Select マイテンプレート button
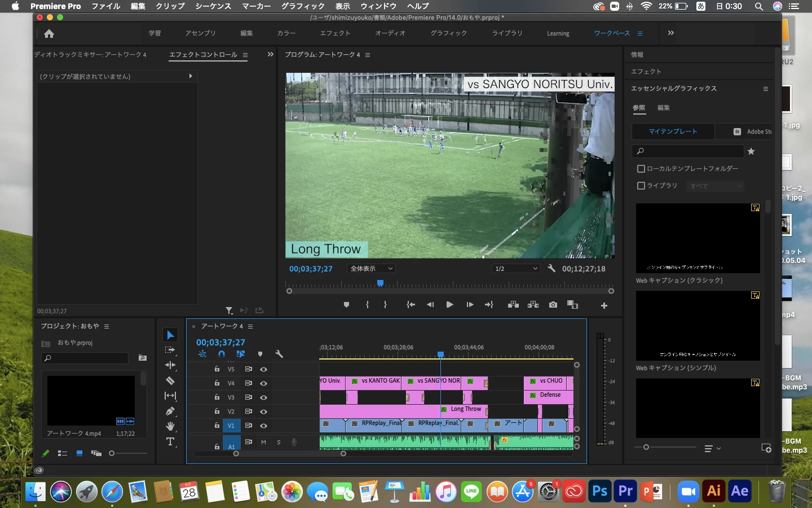 click(x=673, y=132)
